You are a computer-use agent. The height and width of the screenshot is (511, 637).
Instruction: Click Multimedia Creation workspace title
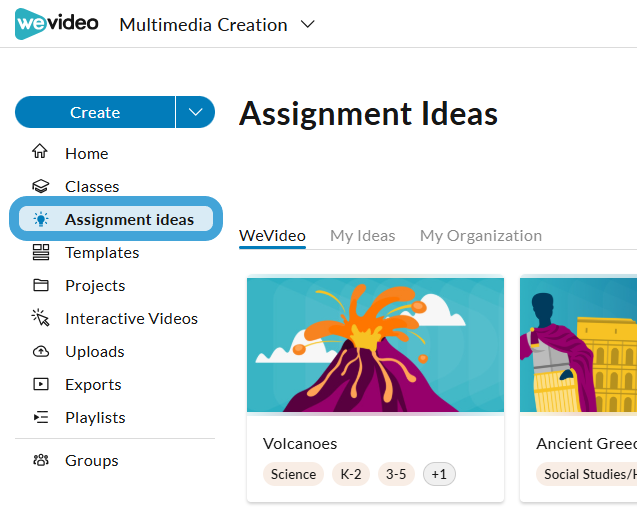tap(204, 25)
